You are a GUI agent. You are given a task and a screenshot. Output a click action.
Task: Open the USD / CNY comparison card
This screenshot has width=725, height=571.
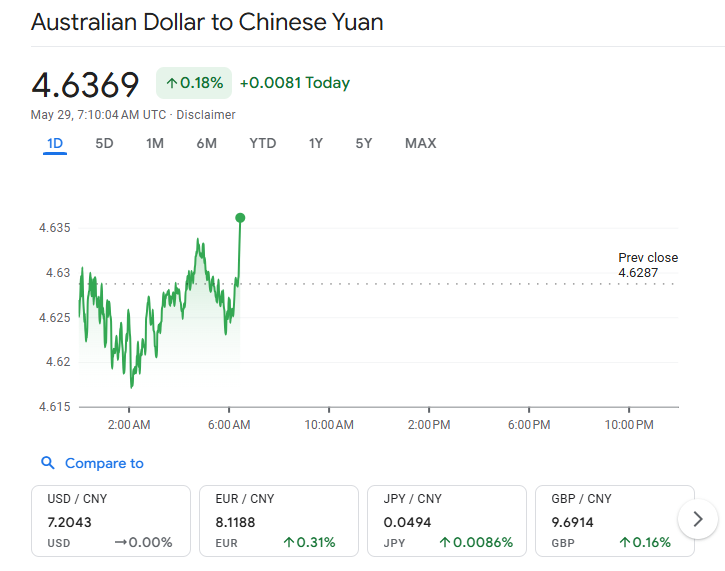(111, 521)
